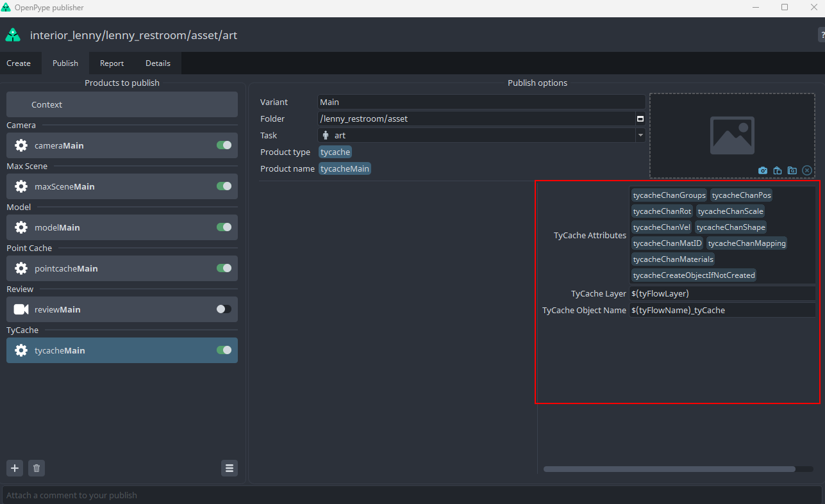The height and width of the screenshot is (504, 825).
Task: Toggle pointcacheMain publish switch
Action: click(224, 268)
